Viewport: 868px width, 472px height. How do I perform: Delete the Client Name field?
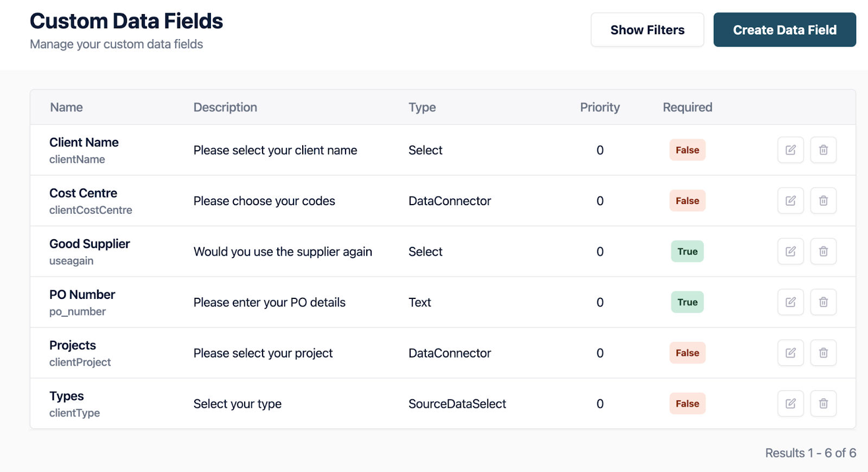[x=823, y=150]
